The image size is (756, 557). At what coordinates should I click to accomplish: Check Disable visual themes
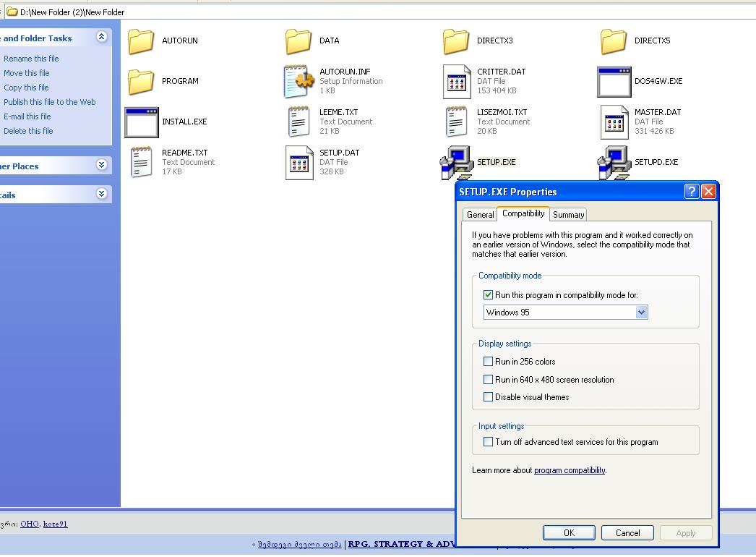coord(488,397)
